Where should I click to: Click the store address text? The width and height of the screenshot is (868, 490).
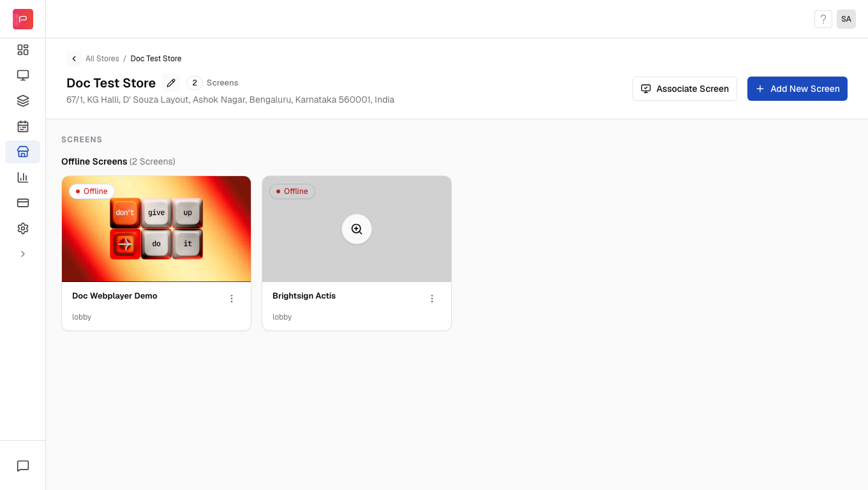[x=230, y=100]
